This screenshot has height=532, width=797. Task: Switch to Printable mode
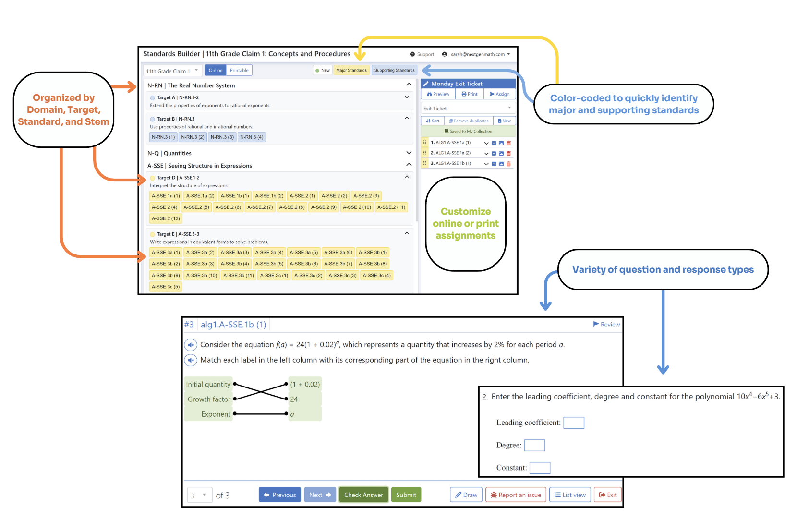239,71
